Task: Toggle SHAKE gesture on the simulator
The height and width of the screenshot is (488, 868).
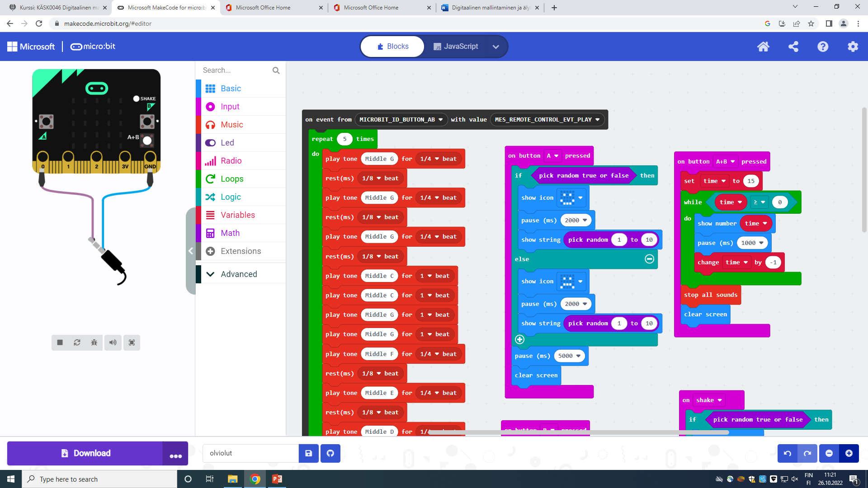Action: (x=136, y=99)
